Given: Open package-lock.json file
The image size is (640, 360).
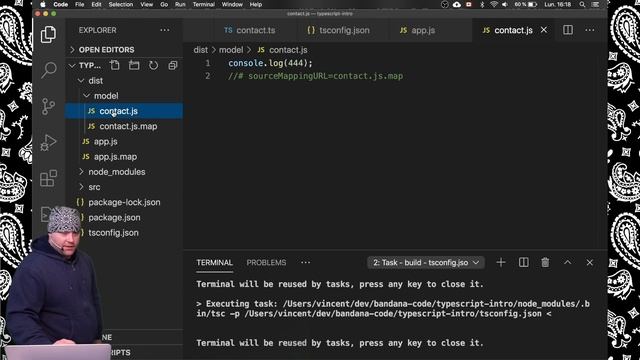Looking at the screenshot, I should [124, 202].
